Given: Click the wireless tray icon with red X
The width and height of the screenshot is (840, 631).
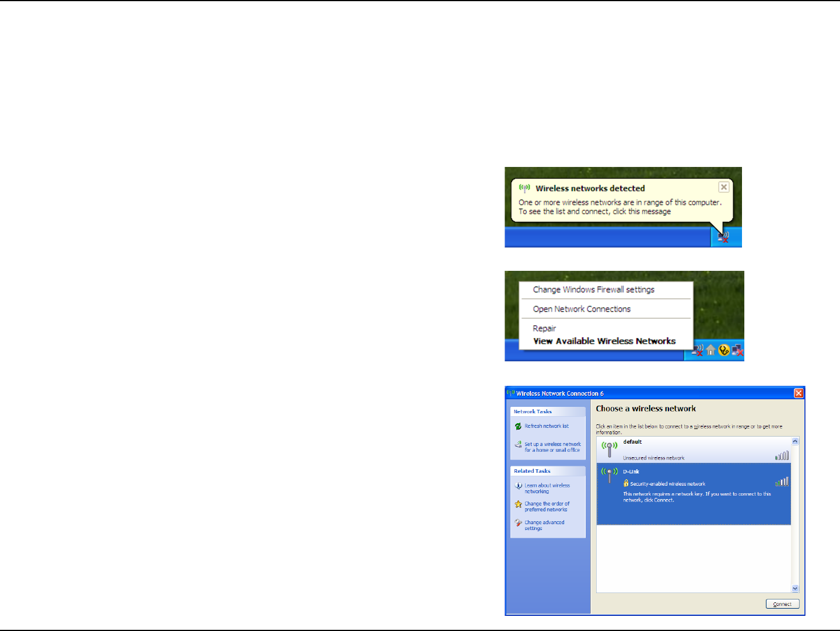Looking at the screenshot, I should 723,236.
